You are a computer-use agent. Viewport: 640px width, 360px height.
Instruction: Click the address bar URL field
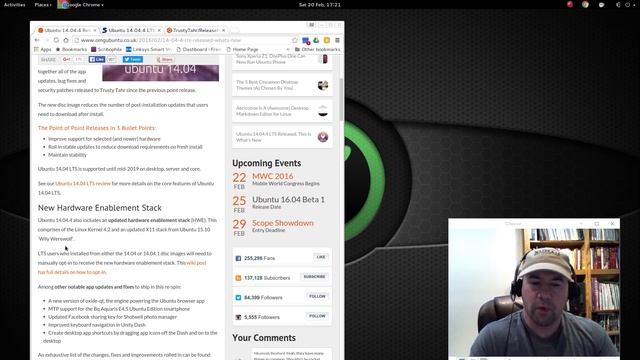(x=185, y=40)
